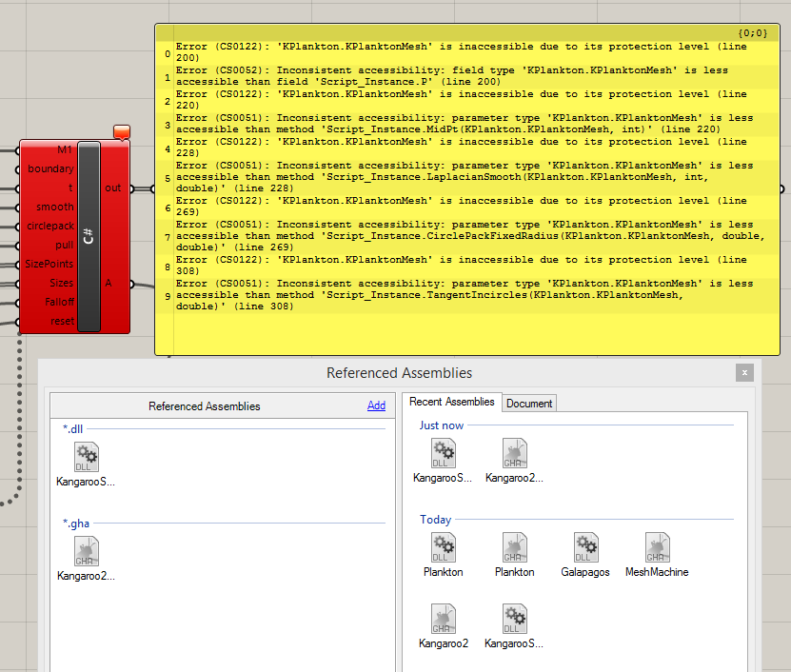The height and width of the screenshot is (672, 791).
Task: Click the A output parameter
Action: [109, 283]
